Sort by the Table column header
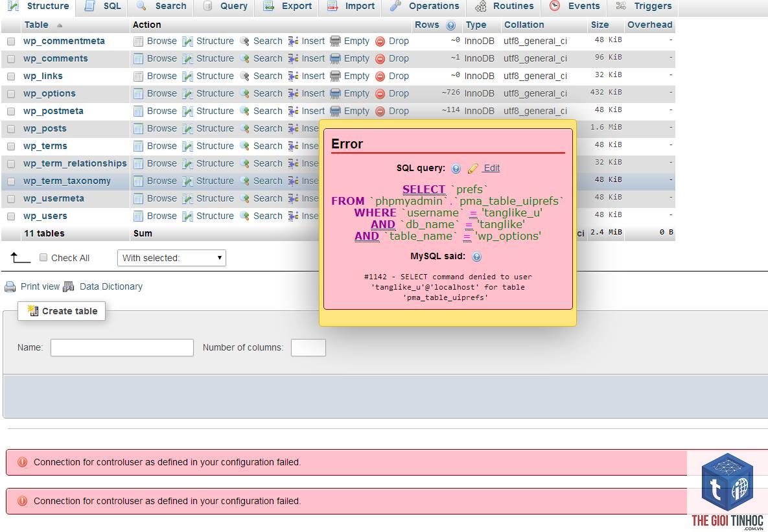768x532 pixels. tap(37, 25)
